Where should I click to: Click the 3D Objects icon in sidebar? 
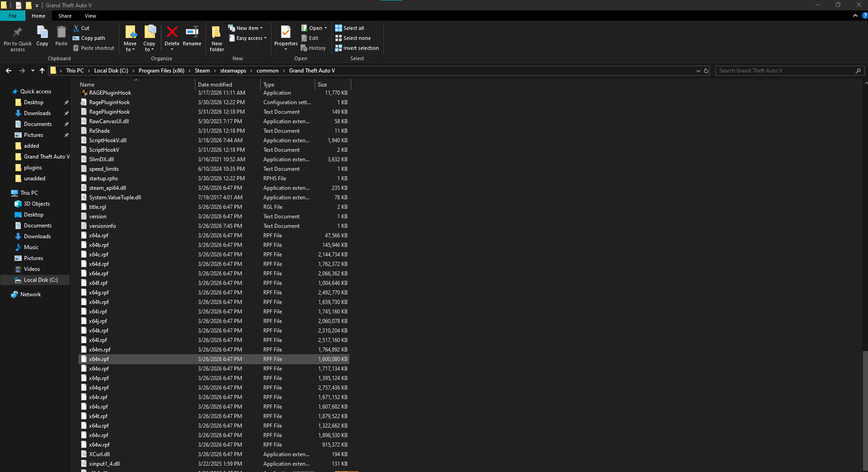(18, 204)
